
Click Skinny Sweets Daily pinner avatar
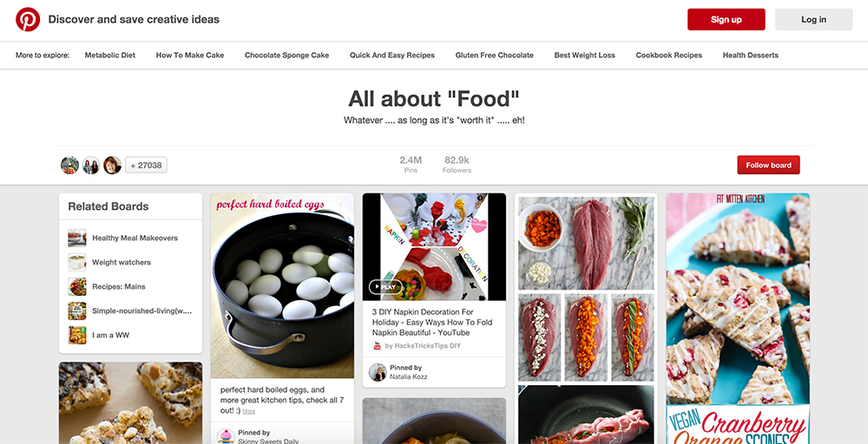coord(226,437)
